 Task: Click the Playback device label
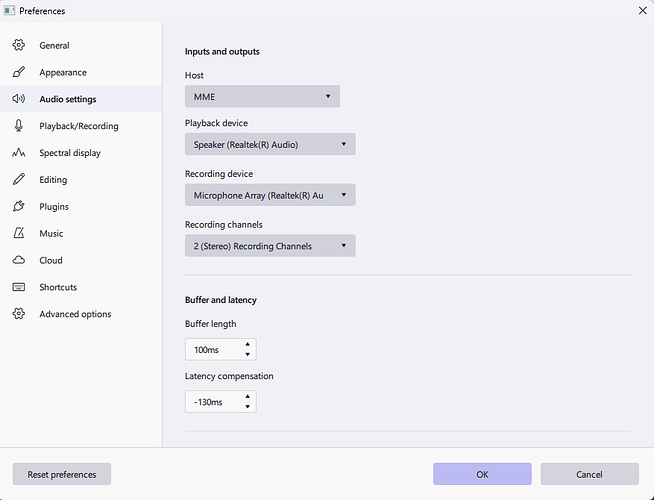[216, 123]
